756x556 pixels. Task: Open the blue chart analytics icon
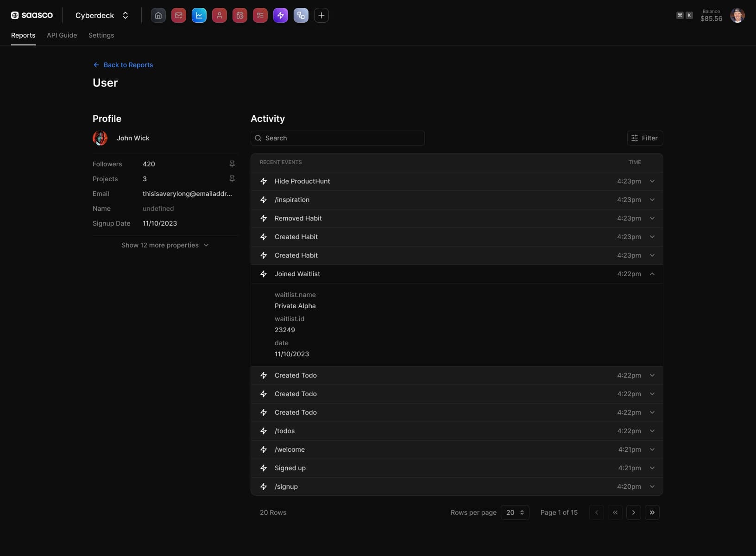tap(199, 15)
